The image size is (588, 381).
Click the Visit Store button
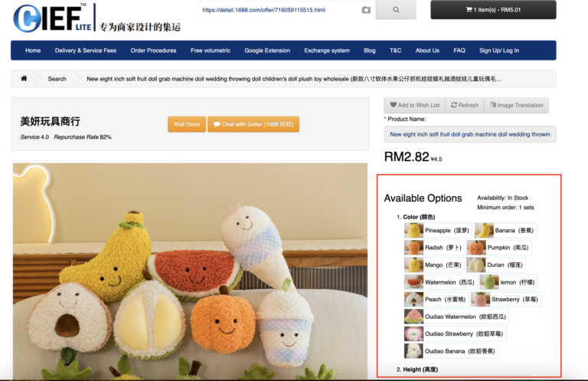[187, 124]
